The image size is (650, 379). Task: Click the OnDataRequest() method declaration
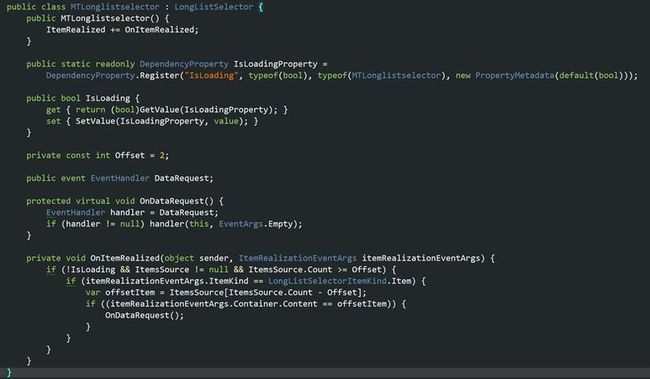point(177,201)
